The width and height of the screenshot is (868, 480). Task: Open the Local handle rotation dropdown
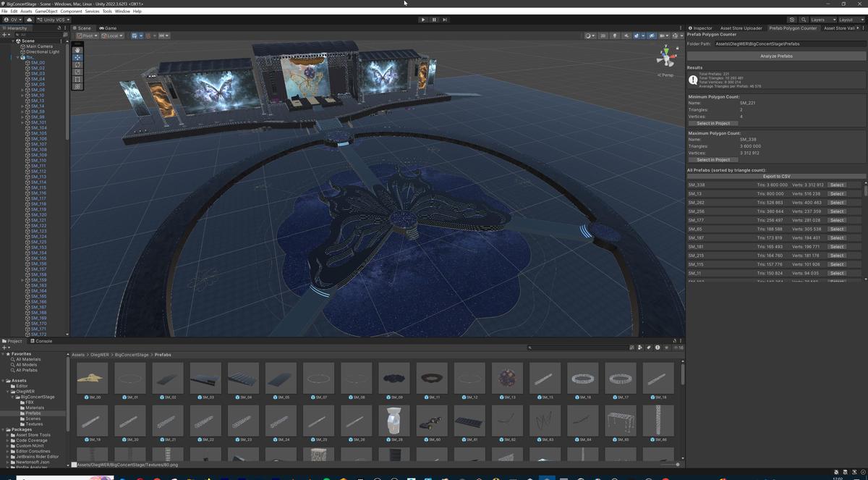tap(112, 35)
